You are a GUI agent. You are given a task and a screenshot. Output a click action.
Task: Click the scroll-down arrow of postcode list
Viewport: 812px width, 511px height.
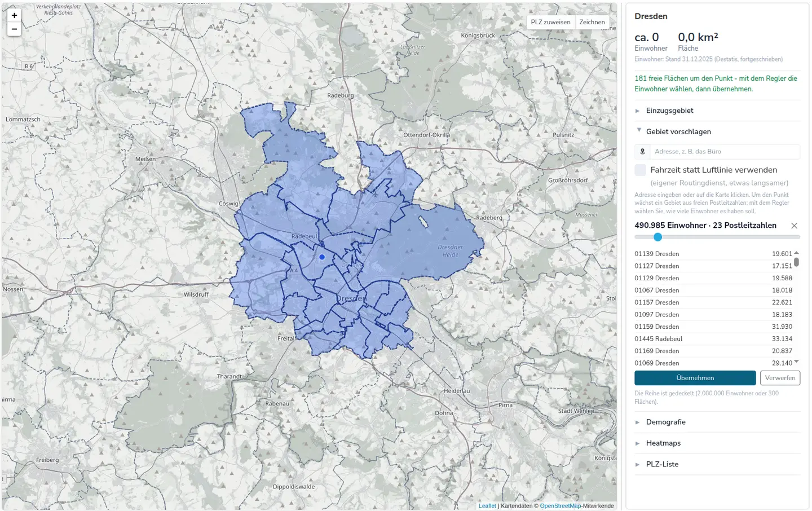(x=796, y=362)
